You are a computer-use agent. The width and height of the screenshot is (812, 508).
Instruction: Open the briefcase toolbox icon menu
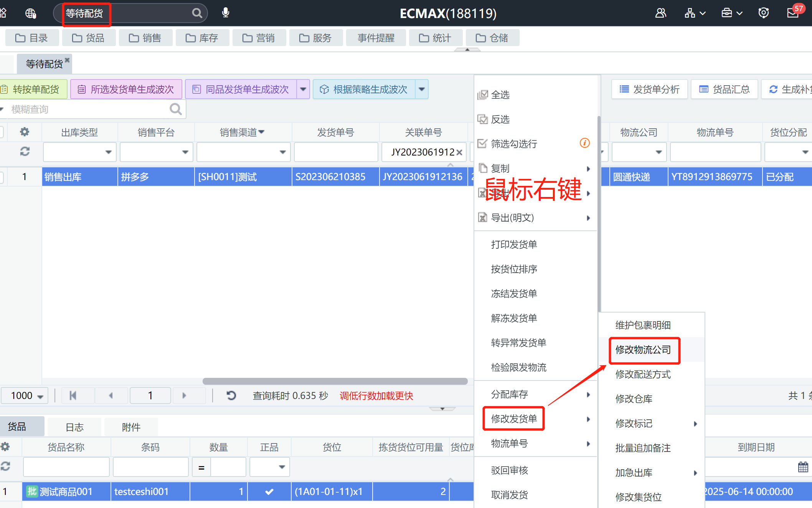pos(731,13)
